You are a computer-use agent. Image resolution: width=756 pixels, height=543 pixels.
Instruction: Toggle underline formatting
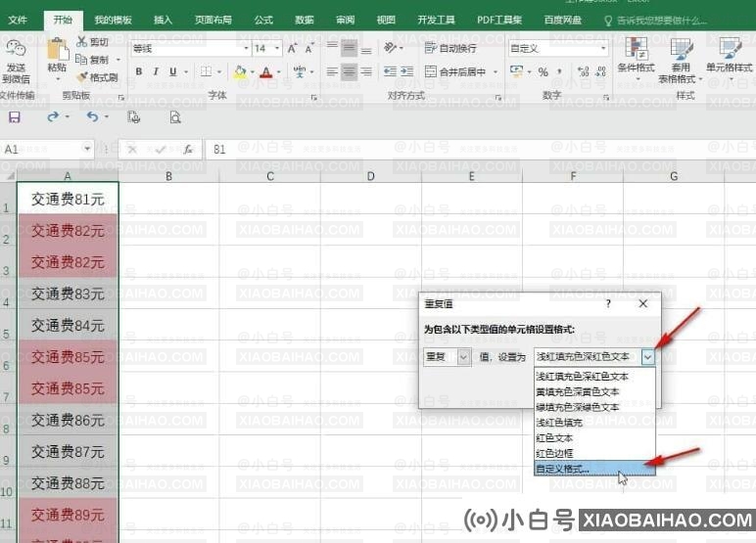pyautogui.click(x=172, y=71)
